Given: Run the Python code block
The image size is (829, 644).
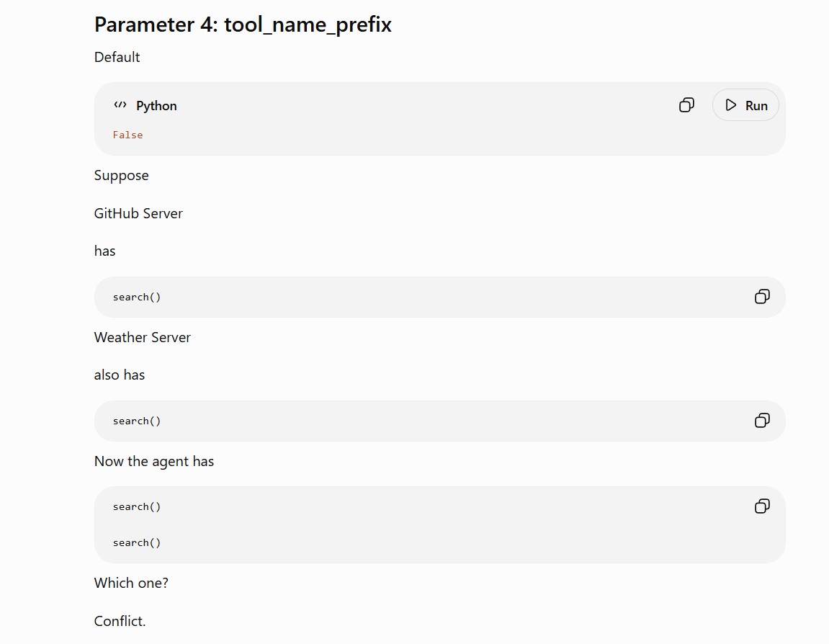Looking at the screenshot, I should tap(745, 105).
